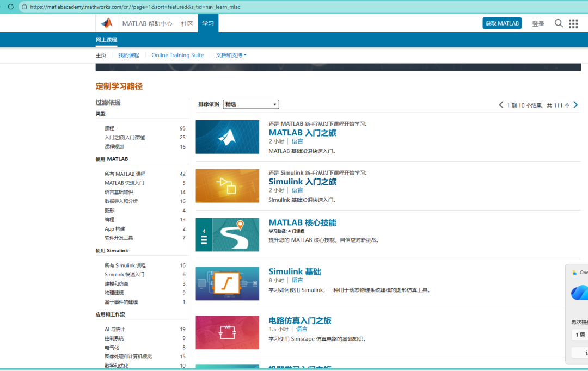Open the 社区 menu item
Screen dimensions: 588x371
click(187, 23)
